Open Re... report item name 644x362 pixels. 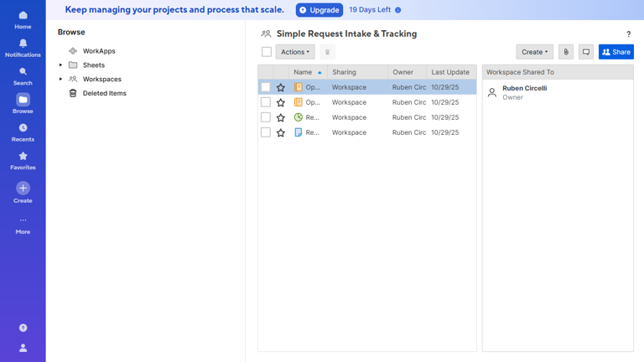pos(313,132)
